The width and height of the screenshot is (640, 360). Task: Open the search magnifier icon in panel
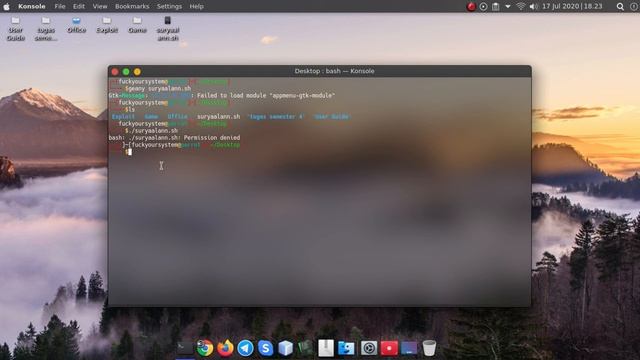pos(620,7)
